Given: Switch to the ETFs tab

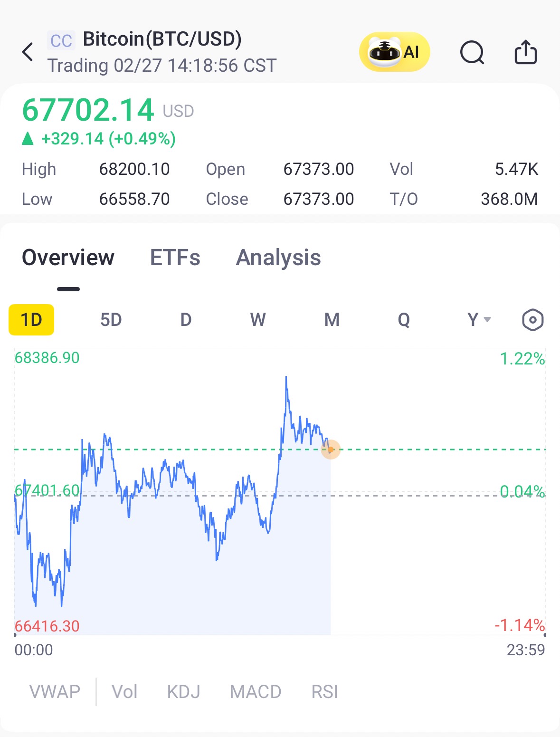Looking at the screenshot, I should [175, 258].
